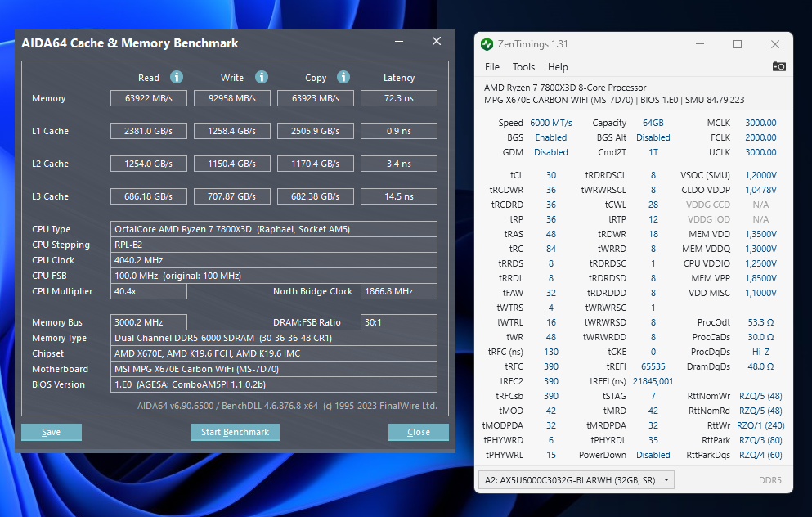Click the tREFI 65535 value
Image resolution: width=812 pixels, height=517 pixels.
coord(653,366)
